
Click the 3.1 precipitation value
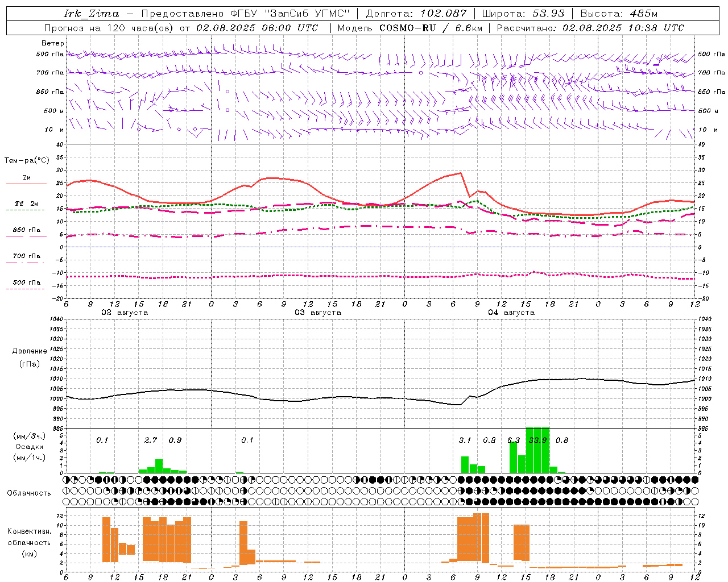coord(465,440)
